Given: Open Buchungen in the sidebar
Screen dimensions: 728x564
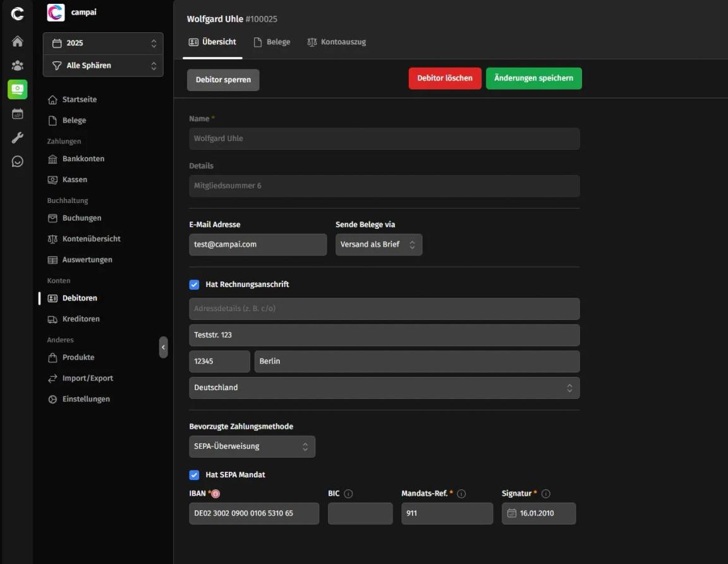Looking at the screenshot, I should 75,218.
